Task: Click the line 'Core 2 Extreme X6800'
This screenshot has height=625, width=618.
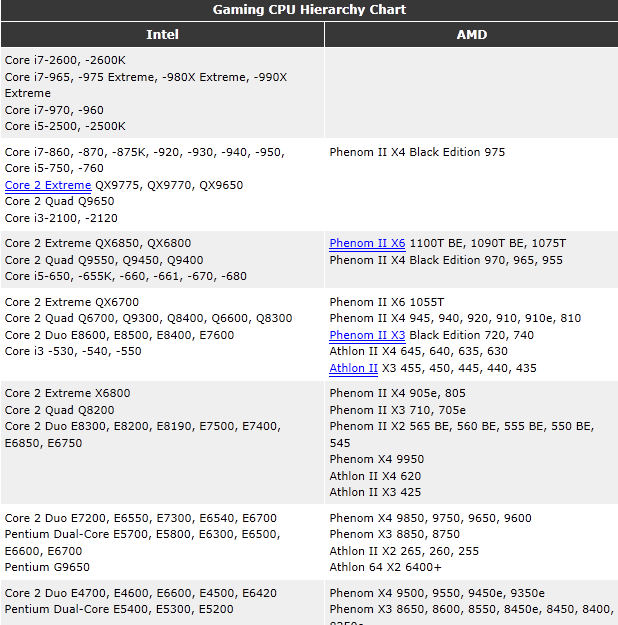Action: (x=67, y=393)
